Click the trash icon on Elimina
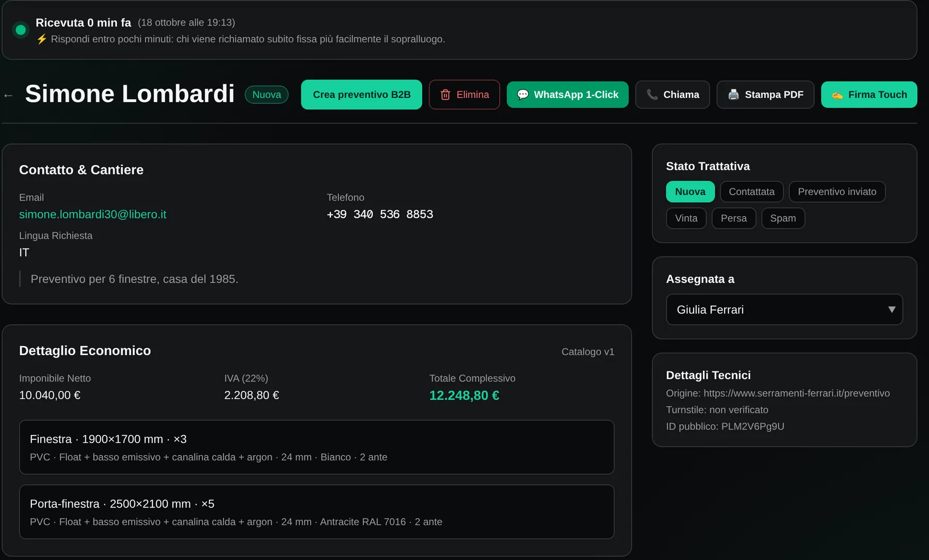The image size is (929, 560). [x=445, y=94]
